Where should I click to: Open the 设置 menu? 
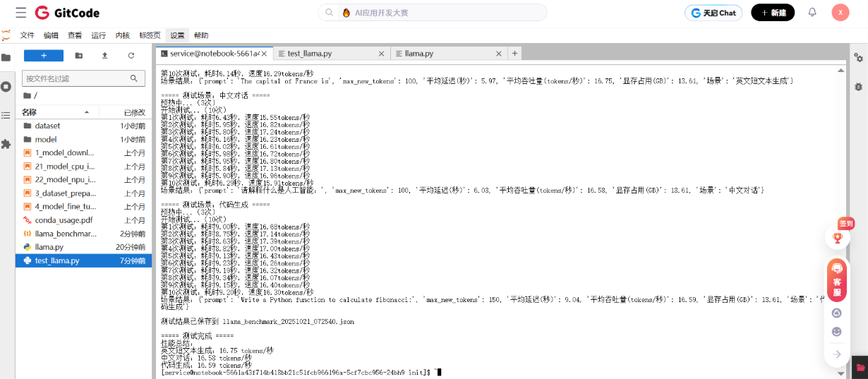177,35
